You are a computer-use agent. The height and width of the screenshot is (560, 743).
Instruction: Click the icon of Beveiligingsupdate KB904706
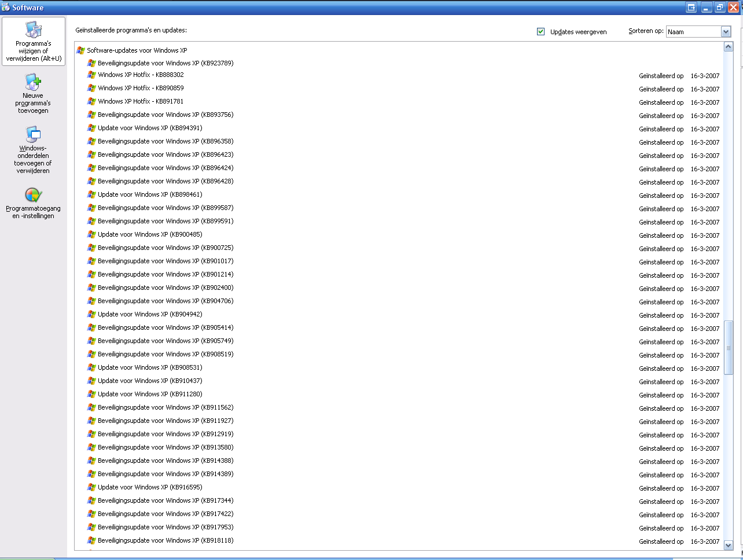91,301
